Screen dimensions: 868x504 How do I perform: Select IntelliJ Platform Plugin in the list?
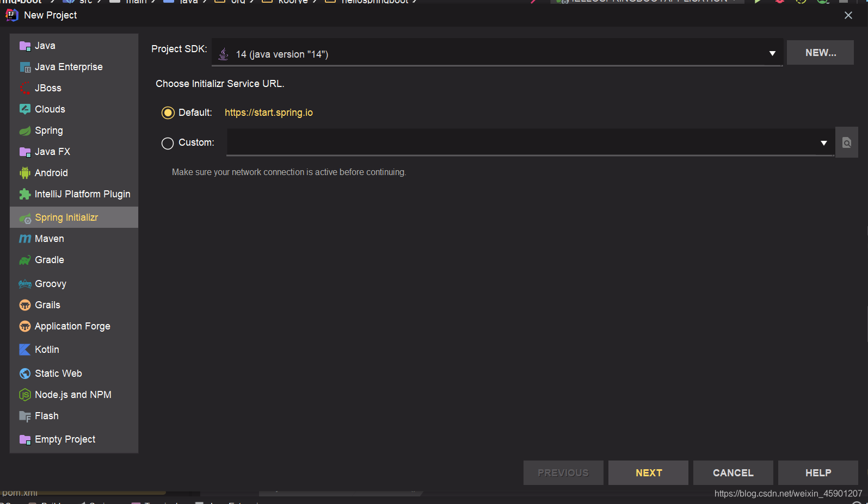[x=74, y=194]
